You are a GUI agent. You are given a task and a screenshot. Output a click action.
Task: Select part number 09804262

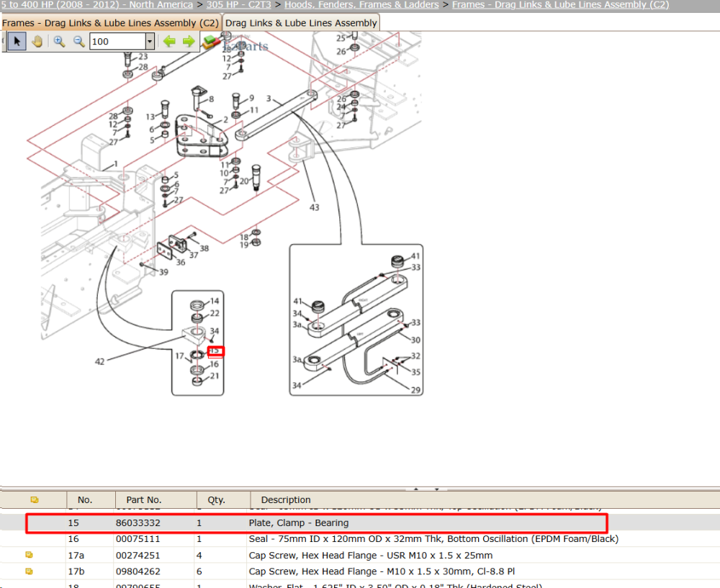coord(138,571)
